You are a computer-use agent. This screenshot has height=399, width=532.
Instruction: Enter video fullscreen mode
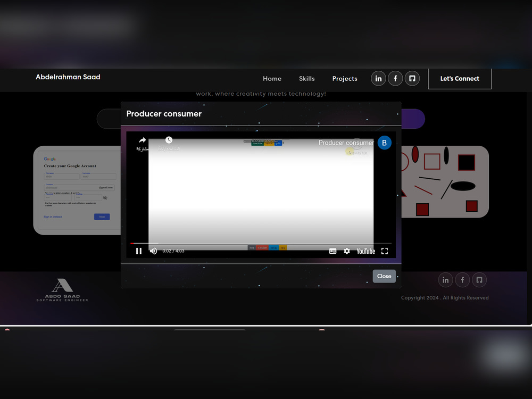click(x=385, y=251)
